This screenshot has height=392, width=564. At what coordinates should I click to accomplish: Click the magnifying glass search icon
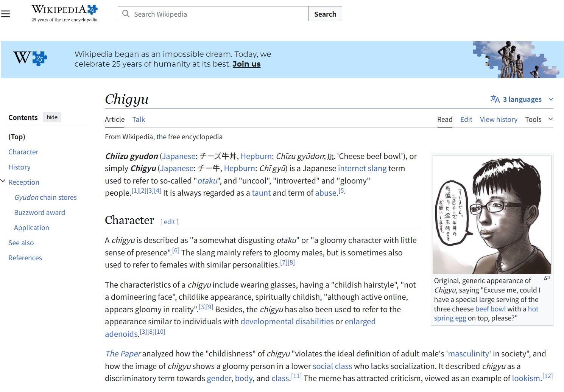(x=126, y=14)
